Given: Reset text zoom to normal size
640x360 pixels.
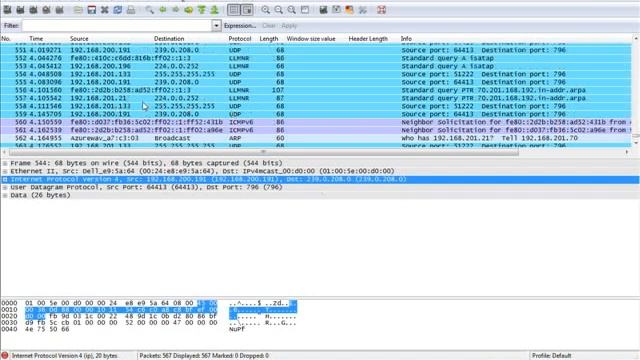Looking at the screenshot, I should click(x=292, y=10).
